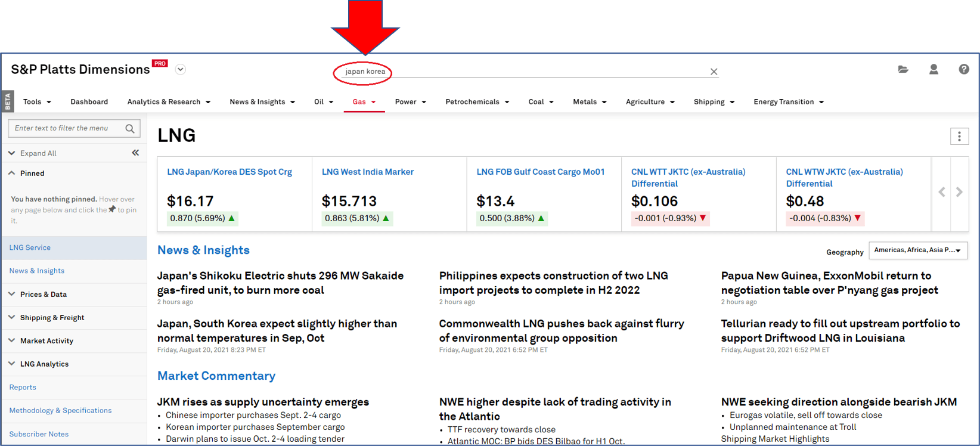Open Tellurian Driftwood LNG article
This screenshot has width=980, height=446.
coord(841,331)
